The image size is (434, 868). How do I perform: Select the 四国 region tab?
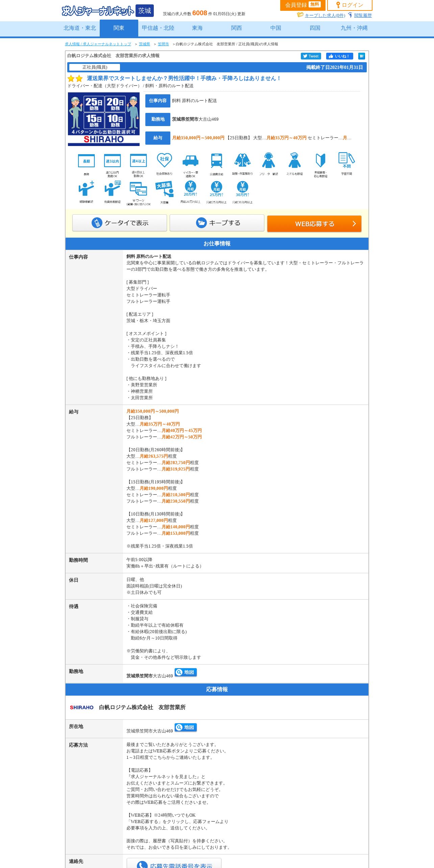(315, 28)
